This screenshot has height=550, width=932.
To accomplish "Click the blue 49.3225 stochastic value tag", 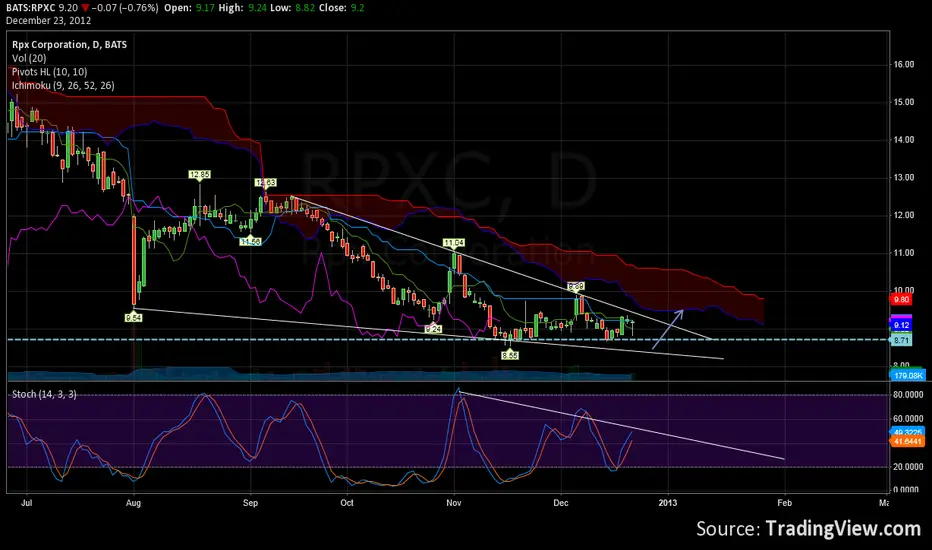I will pyautogui.click(x=908, y=432).
